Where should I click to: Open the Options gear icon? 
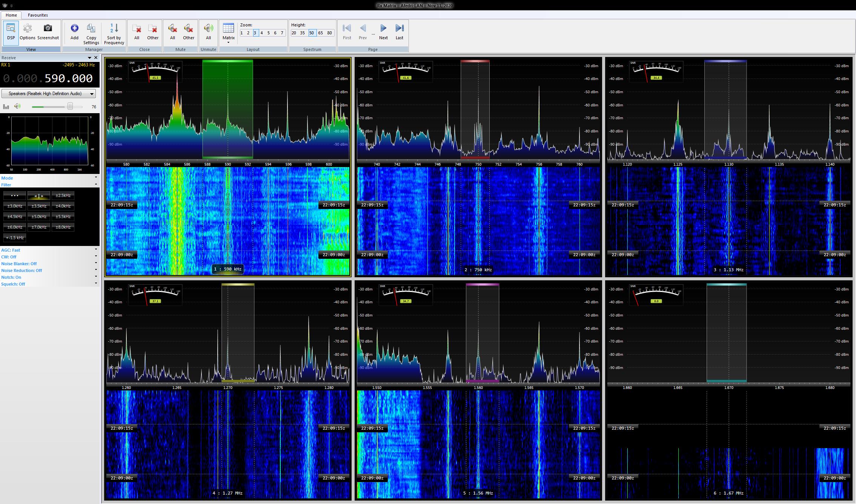pos(28,32)
